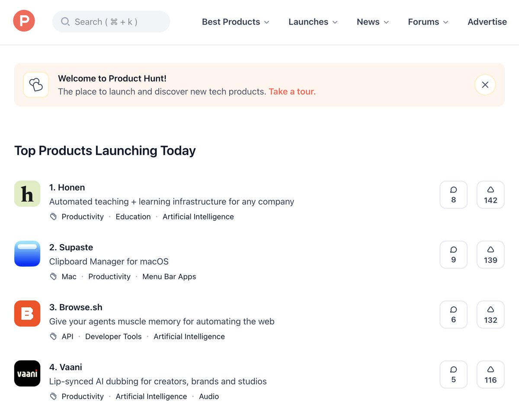
Task: Click "Lip-synced AI dubbing for creators" tagline
Action: pos(158,382)
